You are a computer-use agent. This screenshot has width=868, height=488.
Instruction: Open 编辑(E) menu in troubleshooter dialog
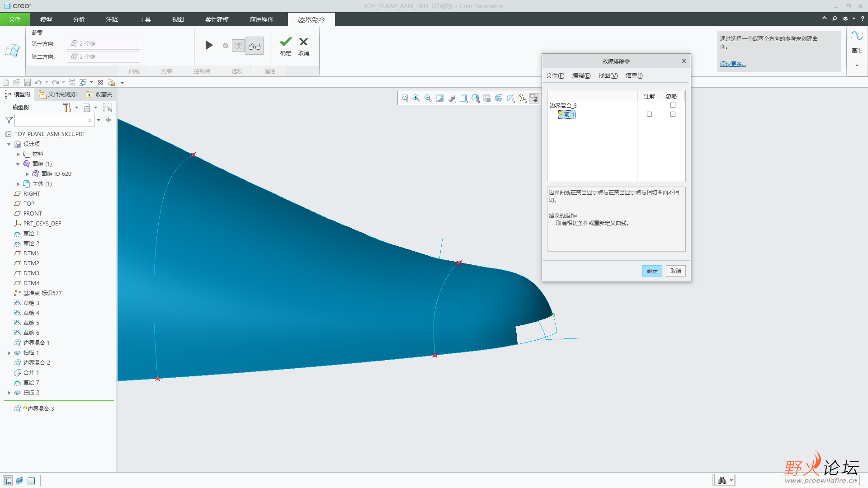point(581,75)
